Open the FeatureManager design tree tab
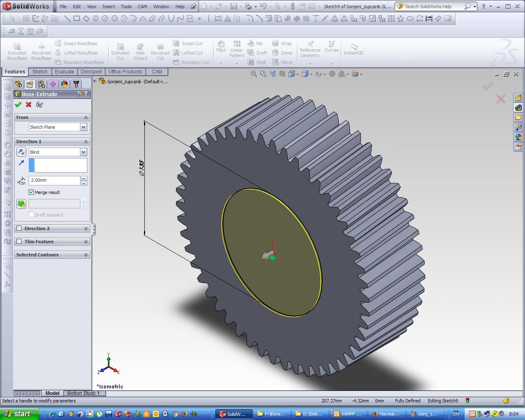The image size is (525, 420). point(18,84)
